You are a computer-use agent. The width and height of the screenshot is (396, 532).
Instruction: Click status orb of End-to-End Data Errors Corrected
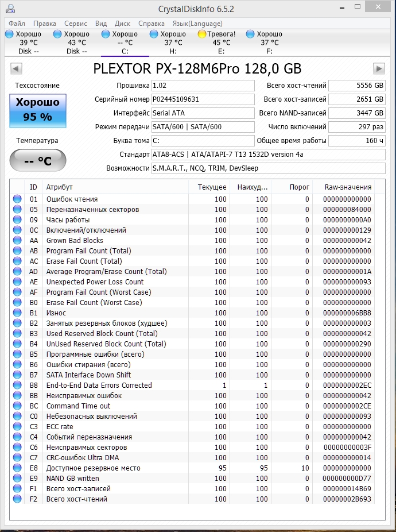pos(17,385)
